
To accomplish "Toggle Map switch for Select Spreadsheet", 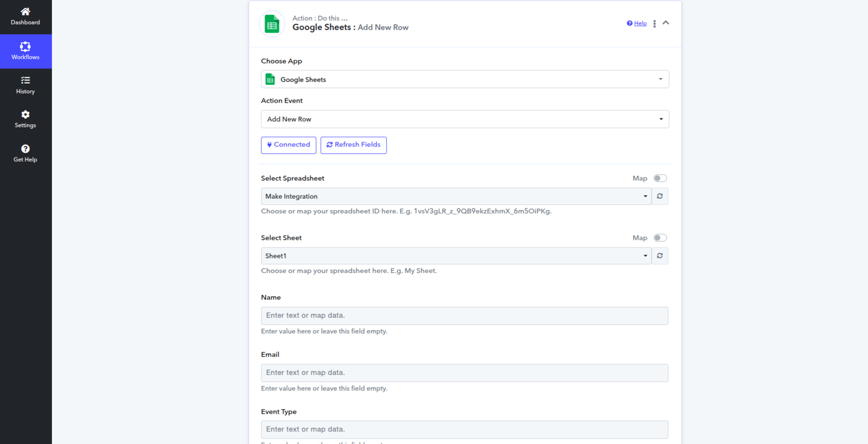I will click(x=660, y=178).
